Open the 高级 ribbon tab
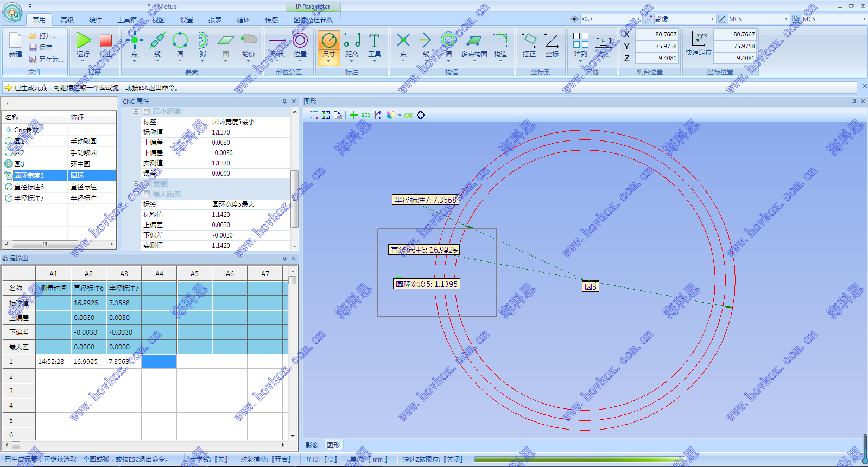Screen dimensions: 868x467 click(x=67, y=20)
